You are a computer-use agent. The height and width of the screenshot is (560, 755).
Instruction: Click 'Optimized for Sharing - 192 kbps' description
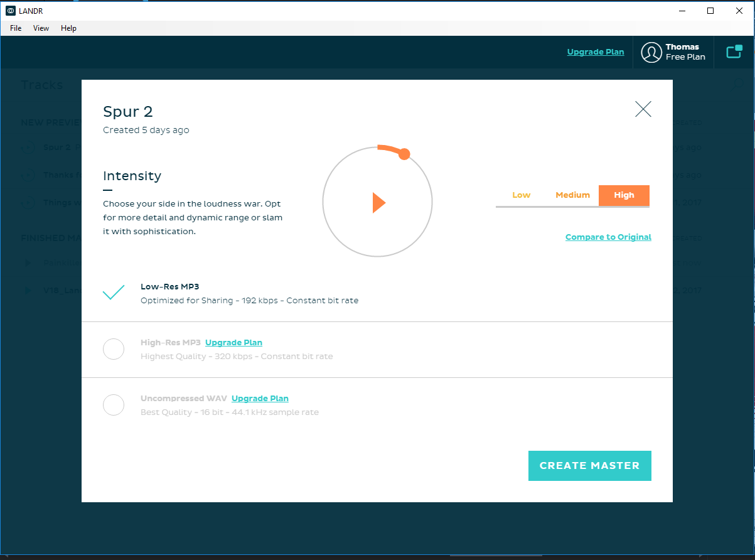[250, 301]
